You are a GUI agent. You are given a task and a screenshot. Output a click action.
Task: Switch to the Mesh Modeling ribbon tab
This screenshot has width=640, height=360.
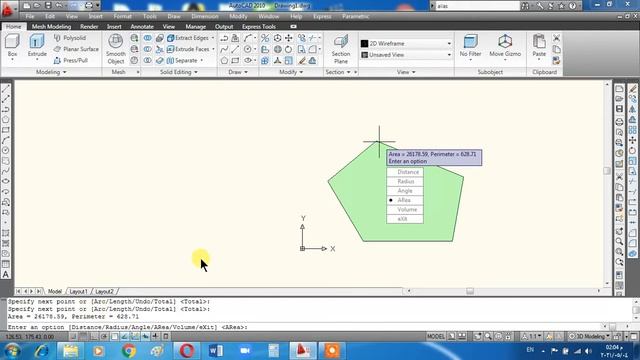(51, 27)
